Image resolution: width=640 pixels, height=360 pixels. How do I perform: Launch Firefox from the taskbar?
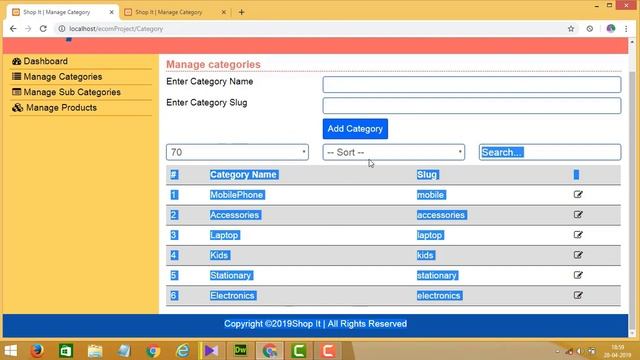coord(37,351)
